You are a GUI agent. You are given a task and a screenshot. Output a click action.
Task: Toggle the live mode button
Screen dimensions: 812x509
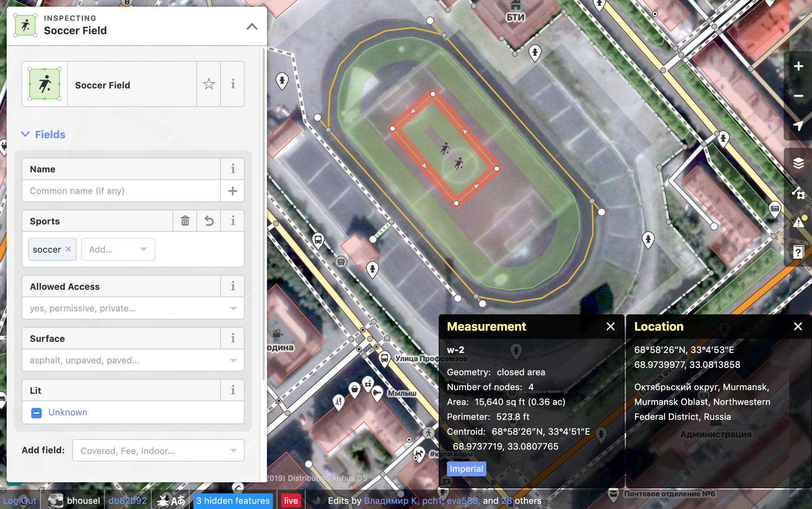tap(291, 501)
